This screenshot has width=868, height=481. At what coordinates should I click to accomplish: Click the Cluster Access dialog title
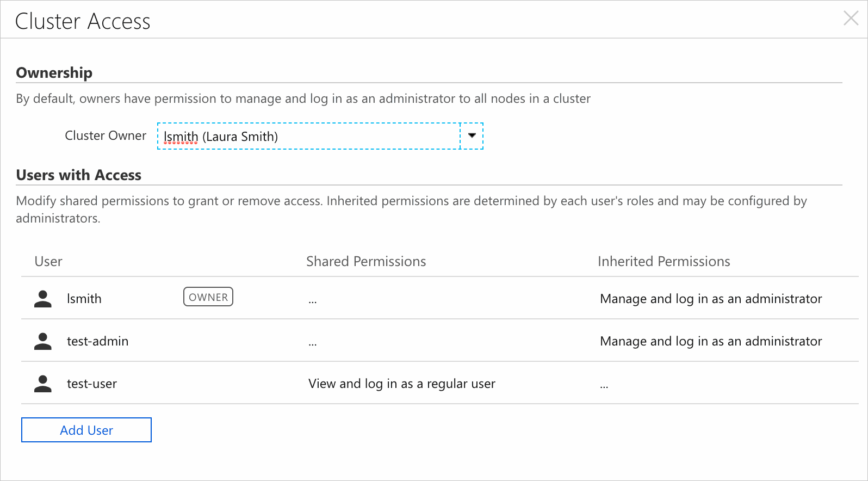83,21
